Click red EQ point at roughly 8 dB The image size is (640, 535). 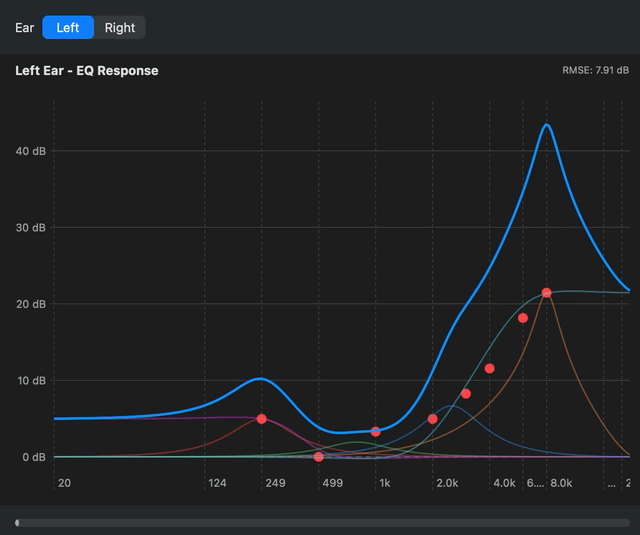[466, 393]
